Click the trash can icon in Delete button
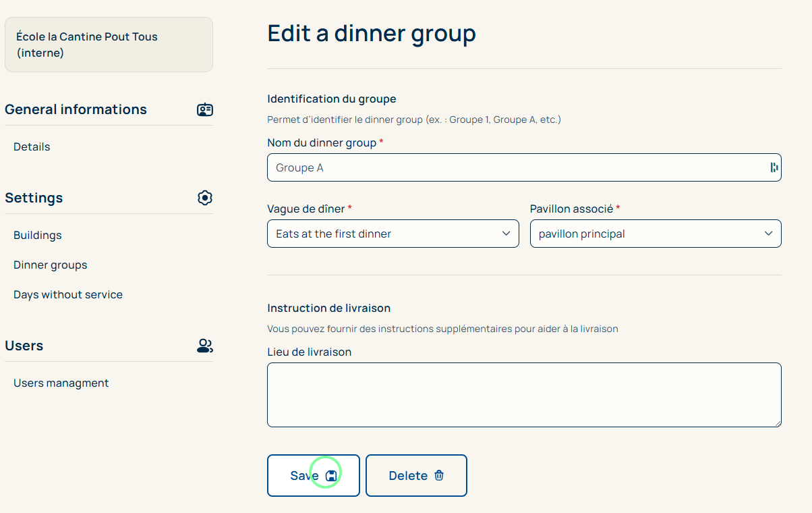Screen dimensions: 812x513 [439, 475]
